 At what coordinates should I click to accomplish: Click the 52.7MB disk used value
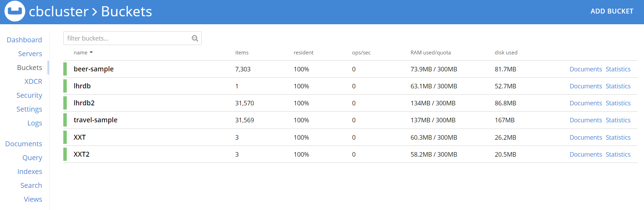(x=505, y=86)
